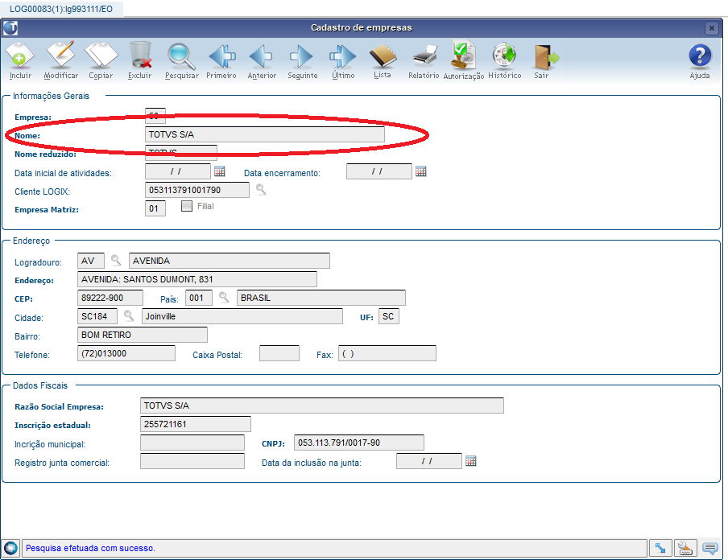Click Endereço field AVENIDA: SANTOS DUMONT, 831
The height and width of the screenshot is (560, 728).
[197, 279]
